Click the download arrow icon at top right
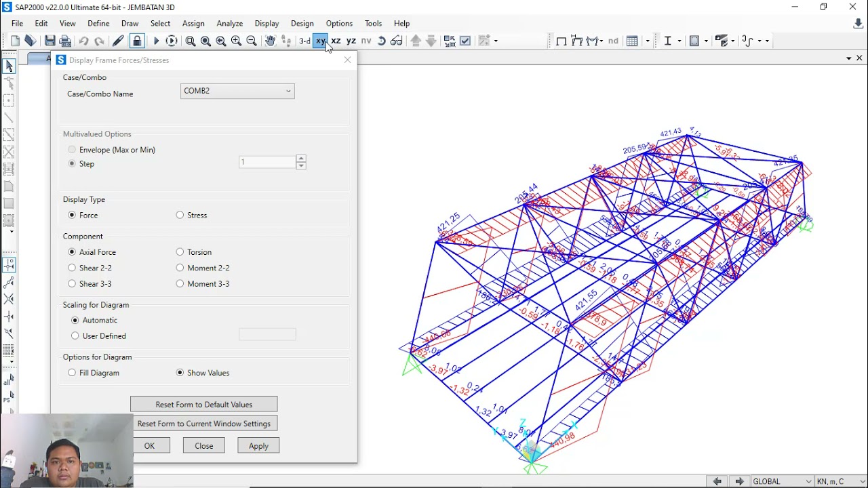Viewport: 868px width, 488px height. click(858, 24)
